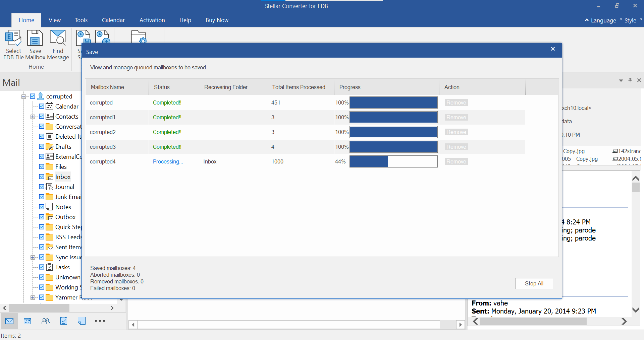This screenshot has height=340, width=644.
Task: Switch to Contacts view icon at bottom
Action: point(46,321)
